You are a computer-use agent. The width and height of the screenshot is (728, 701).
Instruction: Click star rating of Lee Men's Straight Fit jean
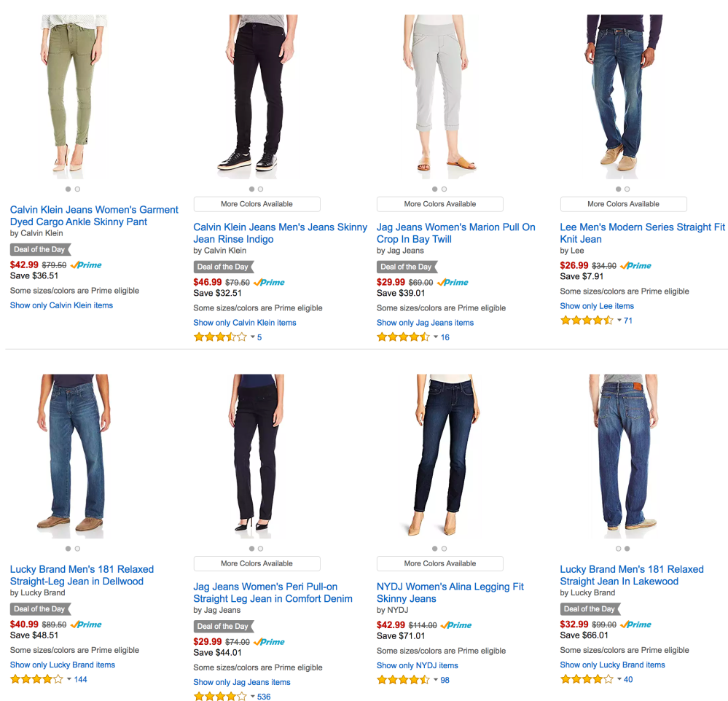click(586, 321)
